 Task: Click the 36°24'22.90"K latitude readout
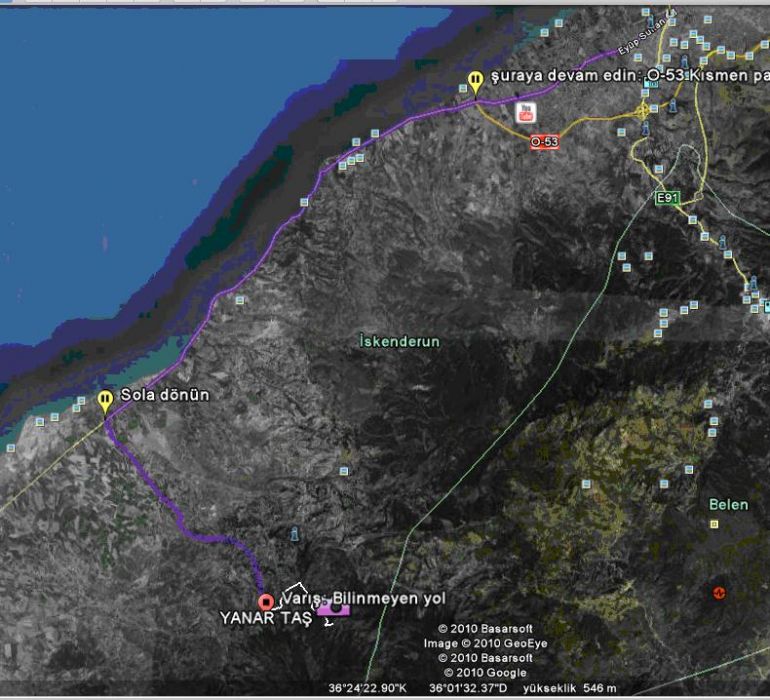tap(368, 688)
